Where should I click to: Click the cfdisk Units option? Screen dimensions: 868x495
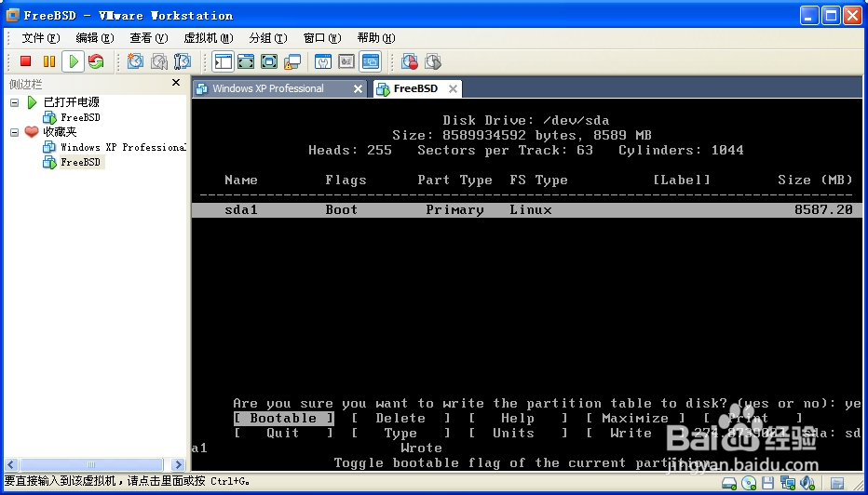(518, 434)
